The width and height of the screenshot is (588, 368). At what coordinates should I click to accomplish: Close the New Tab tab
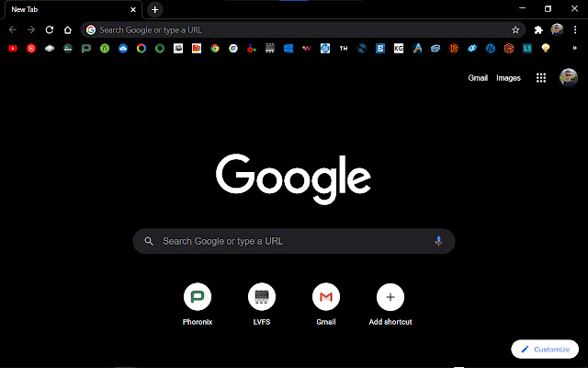[x=133, y=10]
